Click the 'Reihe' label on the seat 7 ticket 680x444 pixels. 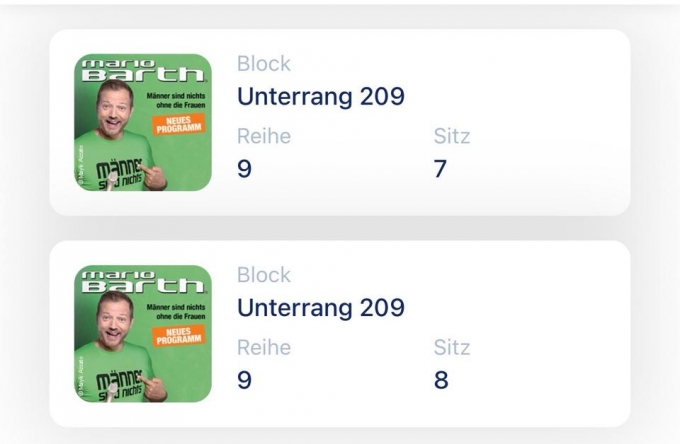[x=264, y=137]
